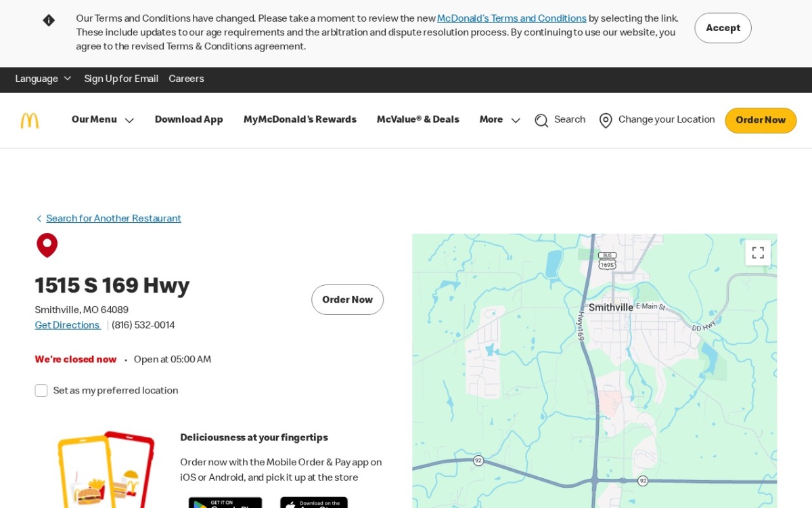Toggle fullscreen view on the map
The image size is (812, 508).
pos(758,253)
